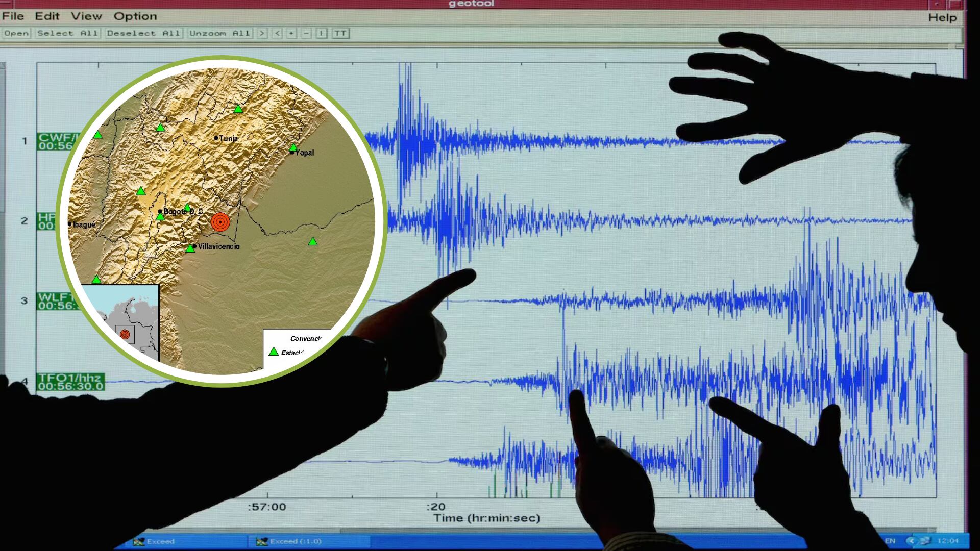Select the TT travel-time icon on the toolbar

[x=341, y=33]
